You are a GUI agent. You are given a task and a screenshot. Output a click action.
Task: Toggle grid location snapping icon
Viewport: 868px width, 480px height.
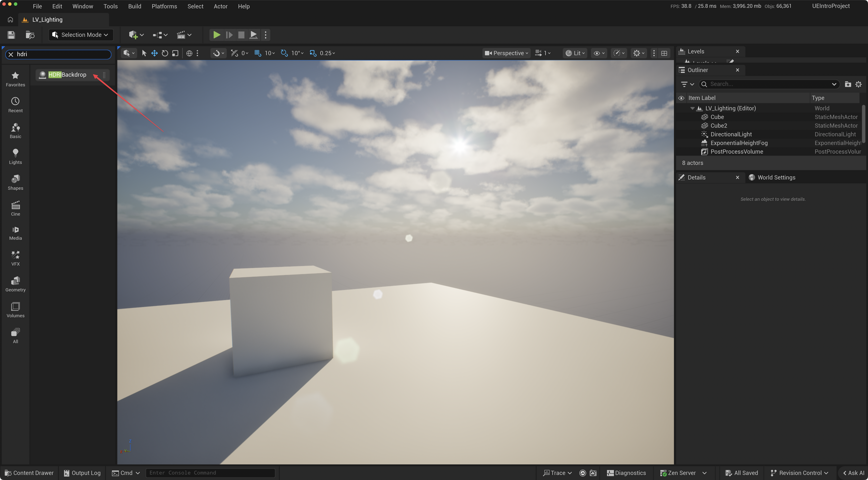(258, 53)
